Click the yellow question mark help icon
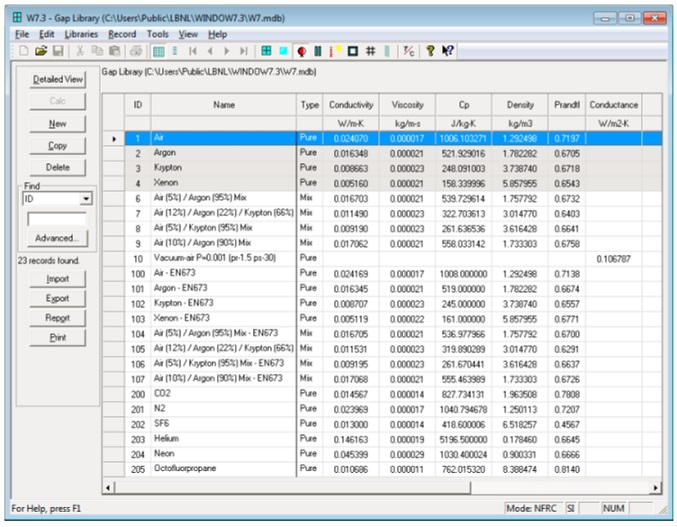The image size is (677, 527). [430, 50]
